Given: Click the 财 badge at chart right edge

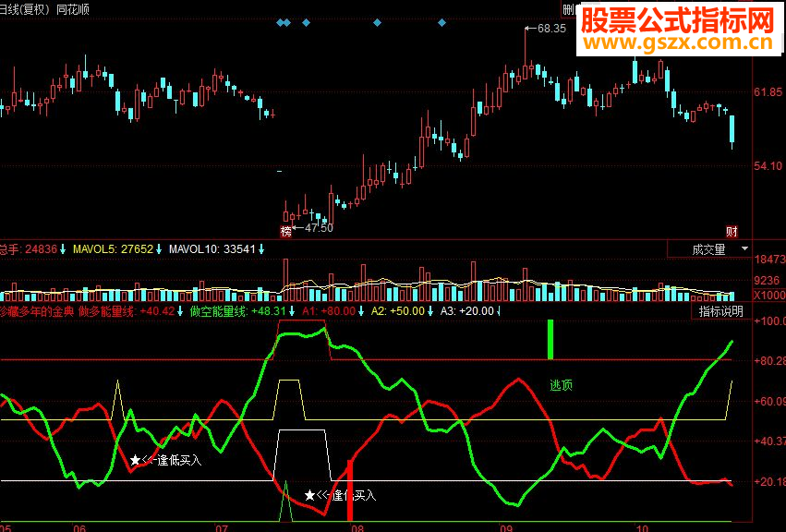Looking at the screenshot, I should (732, 231).
